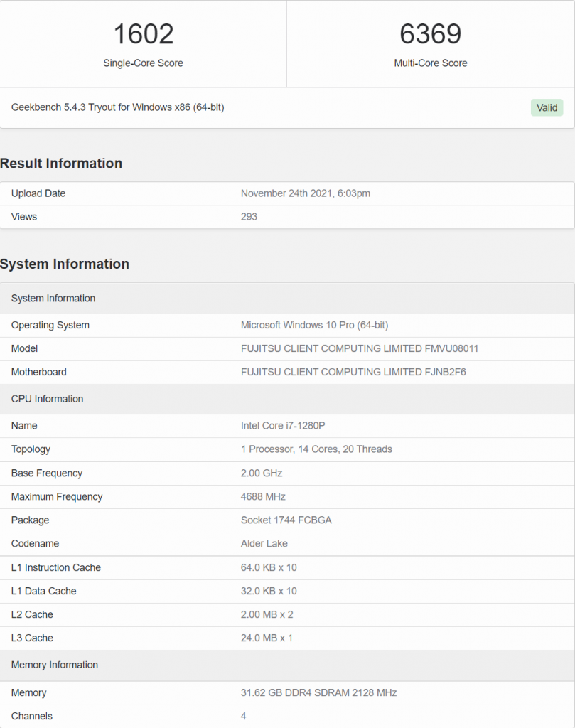575x728 pixels.
Task: Click the Channels value 4
Action: point(243,716)
